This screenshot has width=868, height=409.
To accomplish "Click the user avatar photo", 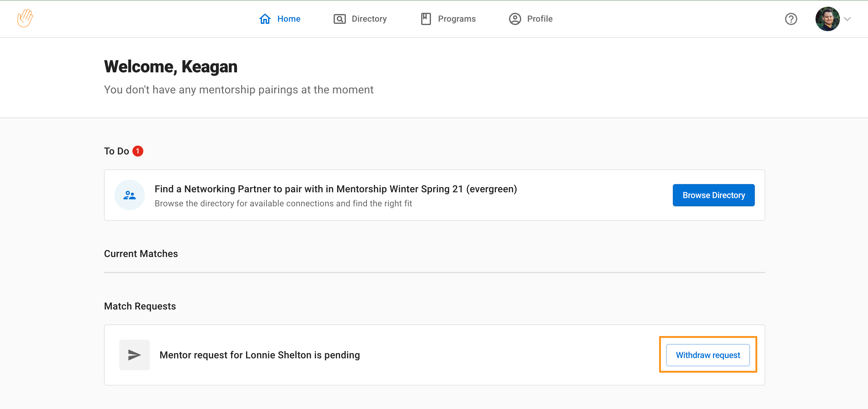I will (827, 19).
